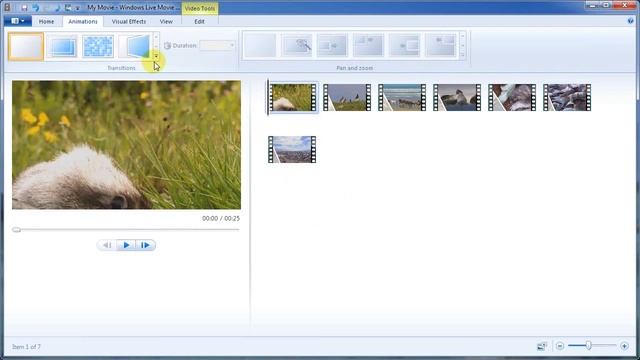Select the fourth clip showing rocks in water
This screenshot has width=640, height=360.
(x=457, y=98)
